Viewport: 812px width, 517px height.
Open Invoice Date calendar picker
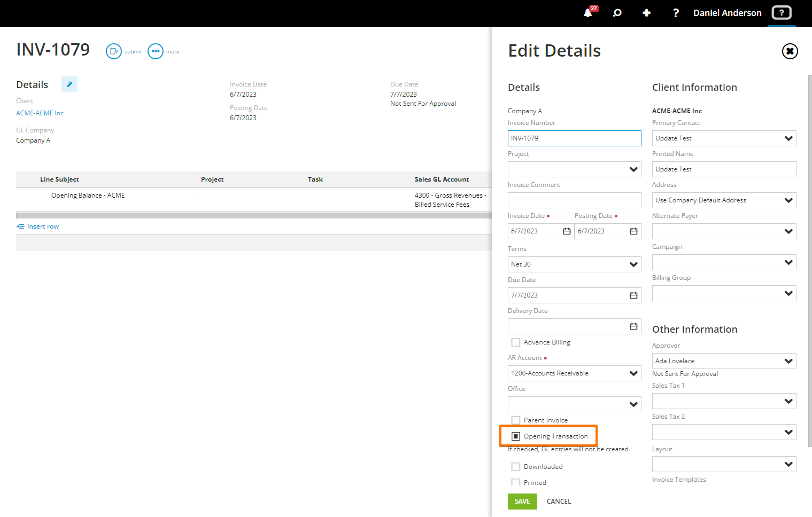click(x=567, y=231)
